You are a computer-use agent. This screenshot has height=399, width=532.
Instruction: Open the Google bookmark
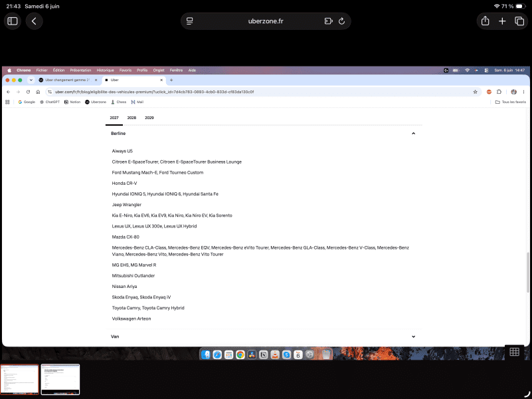27,102
